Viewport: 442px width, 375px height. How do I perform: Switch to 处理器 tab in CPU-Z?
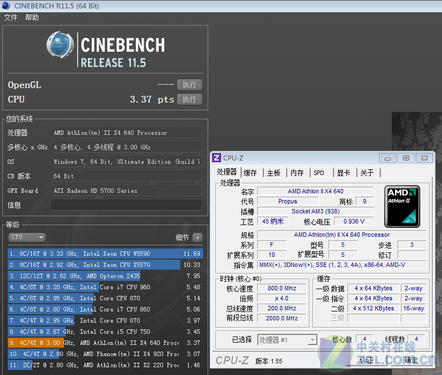pos(227,172)
